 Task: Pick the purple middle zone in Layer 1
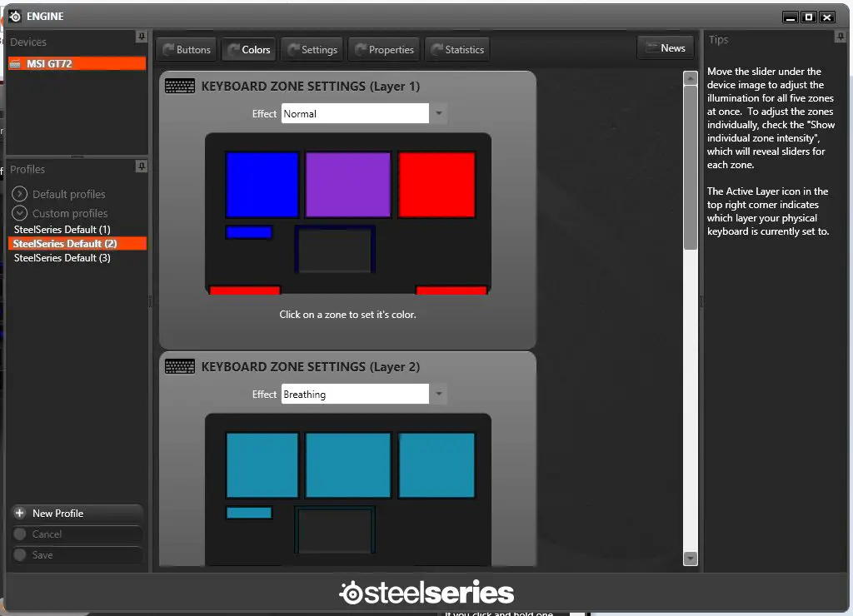pos(348,185)
